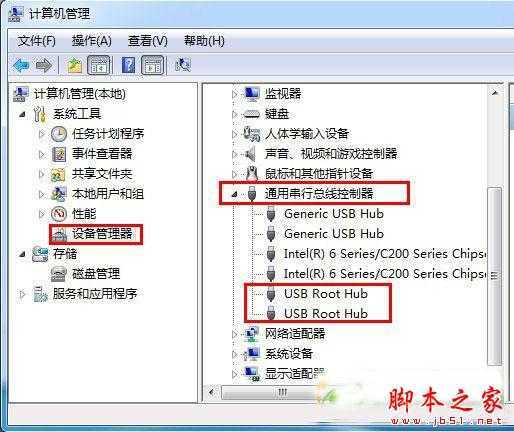This screenshot has height=432, width=514.
Task: Open the 操作(A) menu
Action: pos(92,41)
